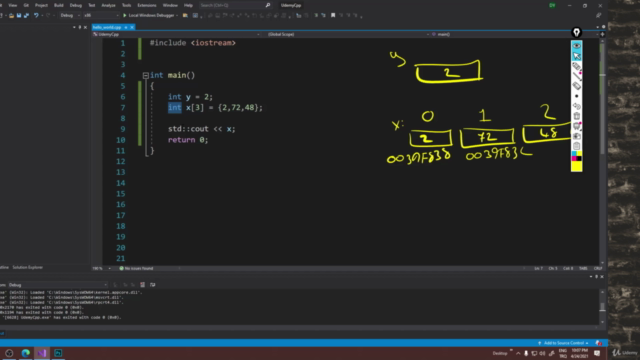This screenshot has height=360, width=640.
Task: Select the eraser annotation tool
Action: click(x=576, y=86)
